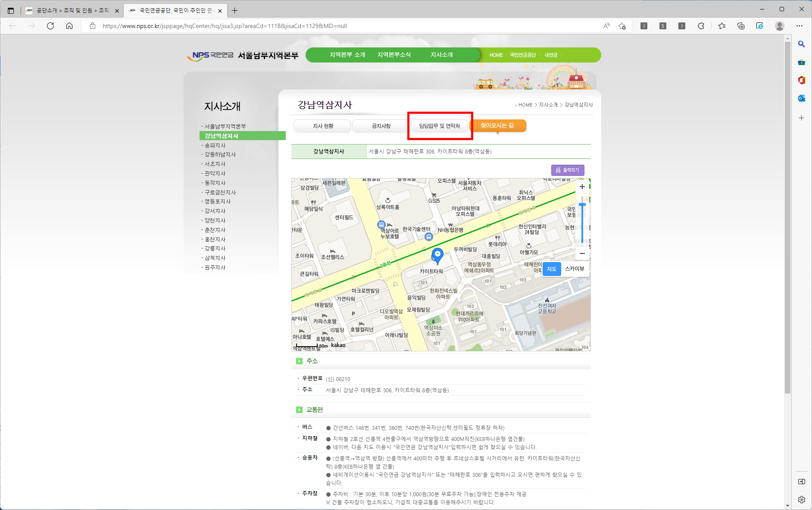Open sidebar Tools briefcase icon
The height and width of the screenshot is (510, 812).
[801, 62]
